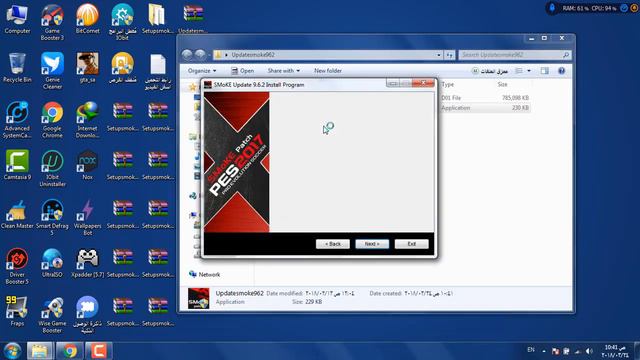Screen dimensions: 640x360
Task: Open the change view dropdown arrow
Action: pyautogui.click(x=529, y=71)
